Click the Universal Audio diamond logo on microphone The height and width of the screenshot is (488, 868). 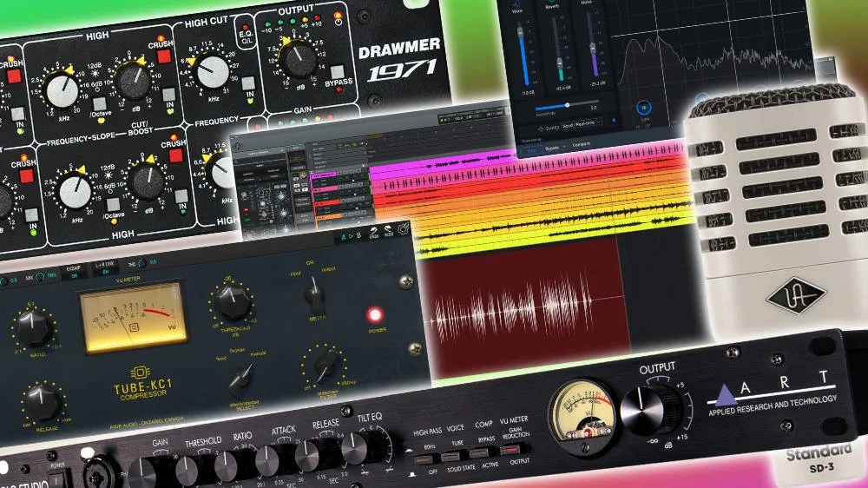tap(795, 296)
